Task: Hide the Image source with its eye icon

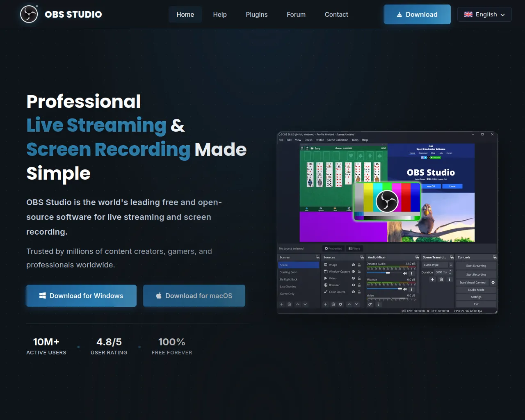Action: (x=353, y=265)
